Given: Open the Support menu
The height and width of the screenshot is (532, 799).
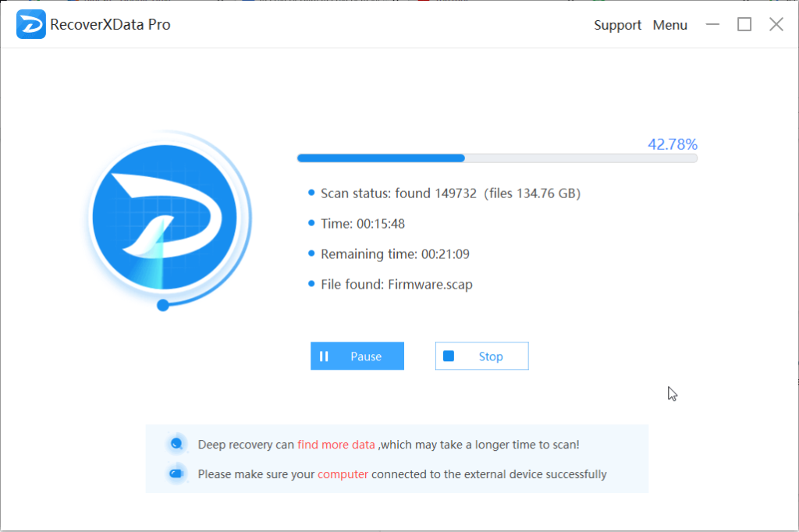Looking at the screenshot, I should click(x=617, y=25).
